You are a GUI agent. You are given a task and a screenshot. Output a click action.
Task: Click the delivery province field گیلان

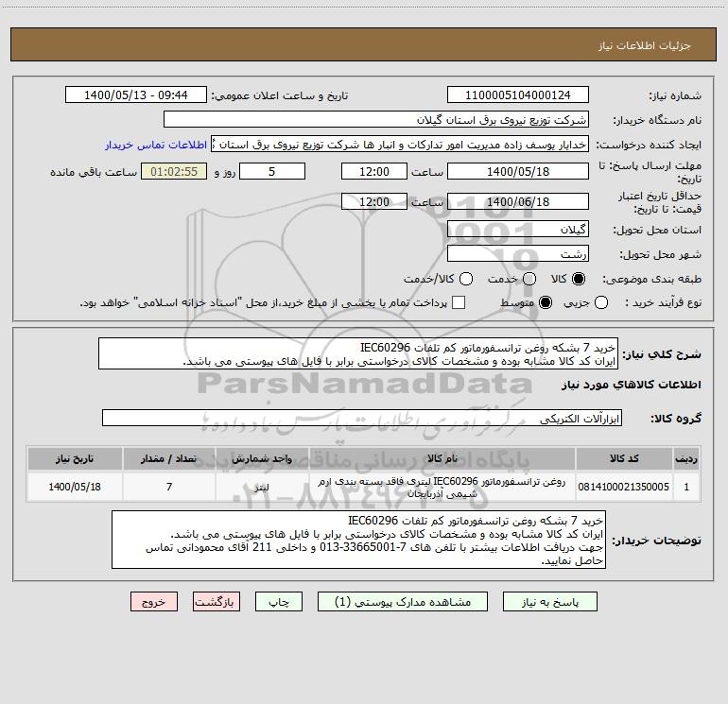pyautogui.click(x=518, y=230)
